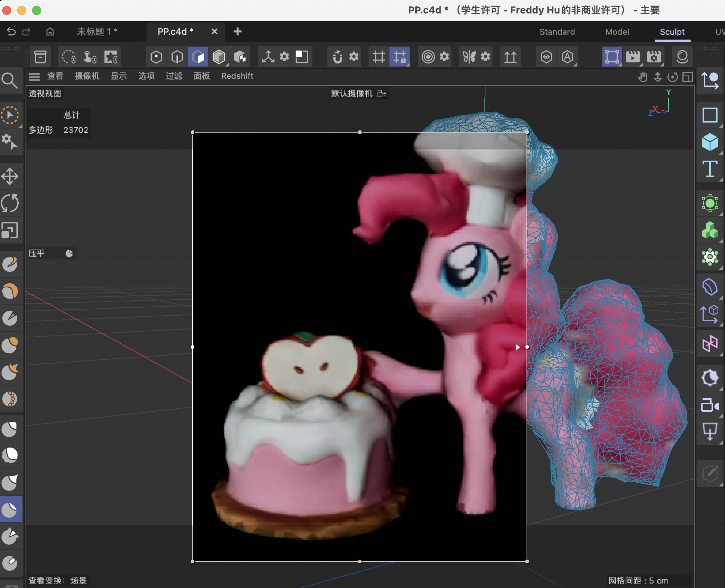This screenshot has width=725, height=588.
Task: Open the render settings clapboard icon
Action: 654,57
